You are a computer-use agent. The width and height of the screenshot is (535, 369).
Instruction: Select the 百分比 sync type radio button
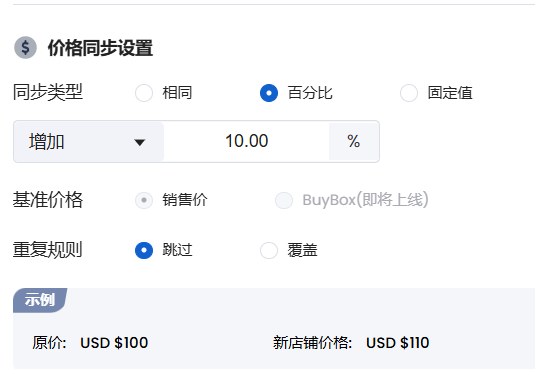[269, 93]
